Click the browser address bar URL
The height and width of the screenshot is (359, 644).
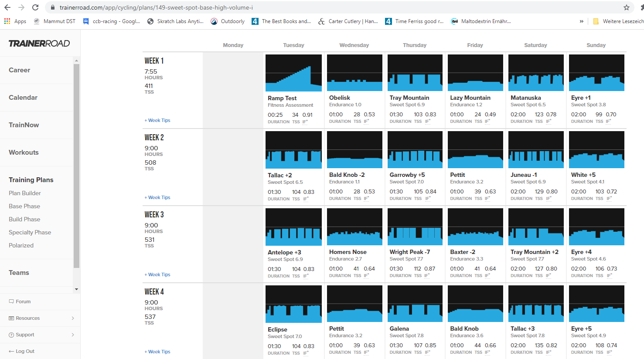click(156, 7)
